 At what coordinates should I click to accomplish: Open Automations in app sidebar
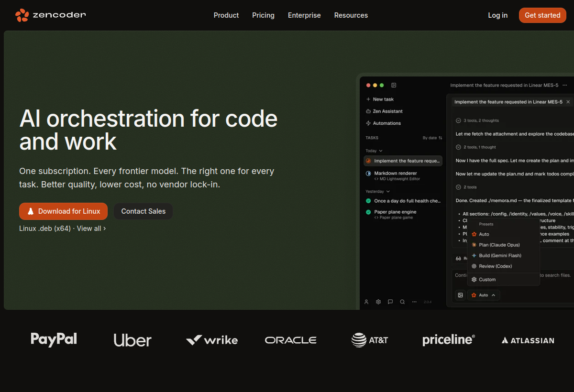pyautogui.click(x=383, y=123)
